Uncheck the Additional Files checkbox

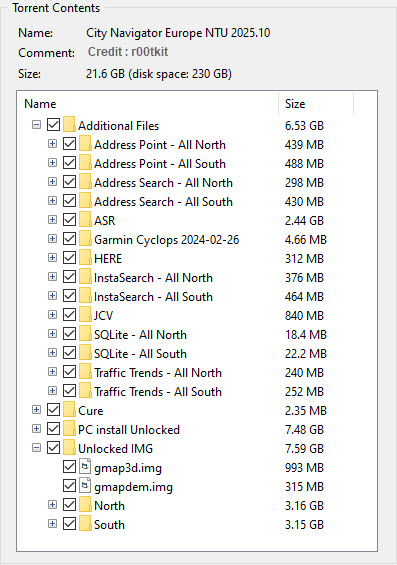click(54, 125)
